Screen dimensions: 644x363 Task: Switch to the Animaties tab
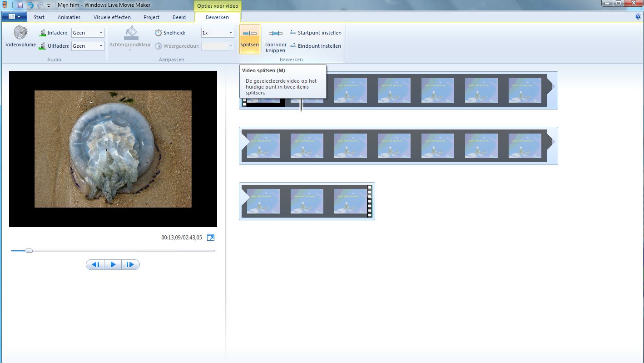(69, 17)
